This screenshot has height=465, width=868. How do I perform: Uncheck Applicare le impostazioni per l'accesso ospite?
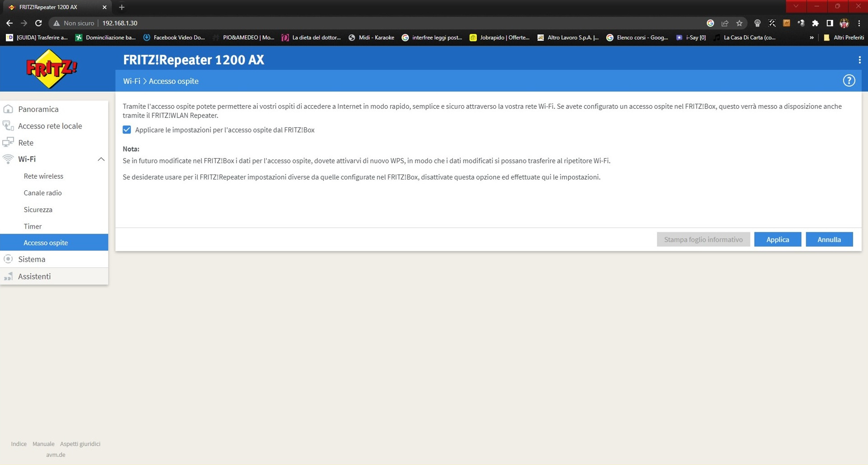point(127,130)
